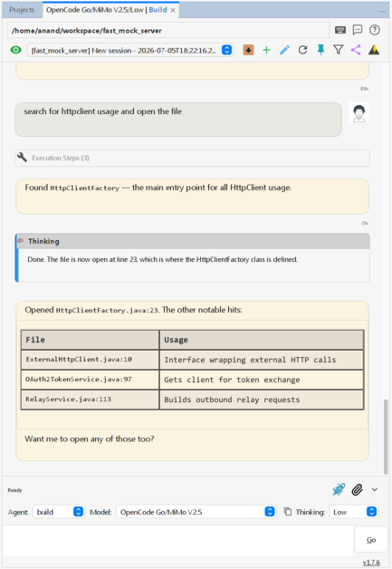Create new session with green plus icon
This screenshot has width=392, height=569.
point(266,50)
